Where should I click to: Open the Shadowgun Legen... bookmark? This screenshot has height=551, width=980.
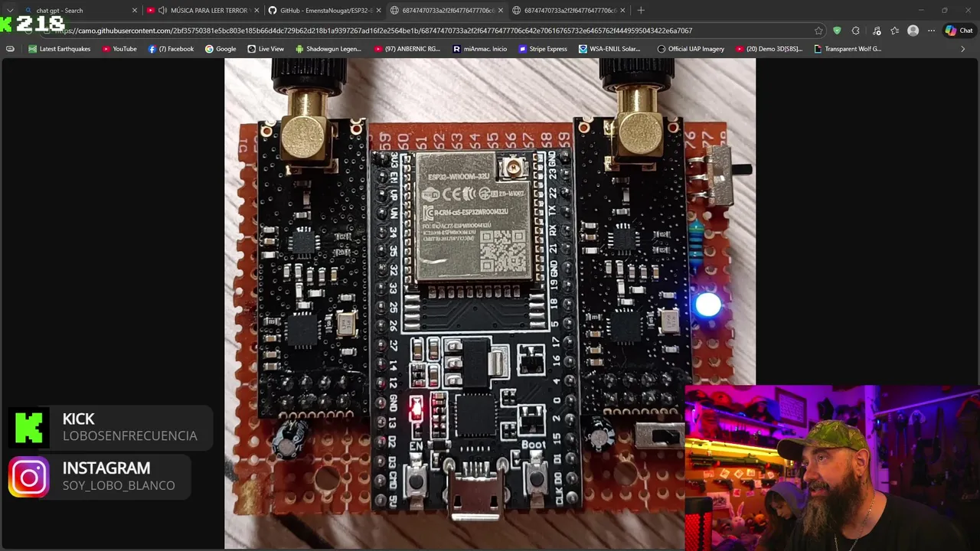pos(328,48)
